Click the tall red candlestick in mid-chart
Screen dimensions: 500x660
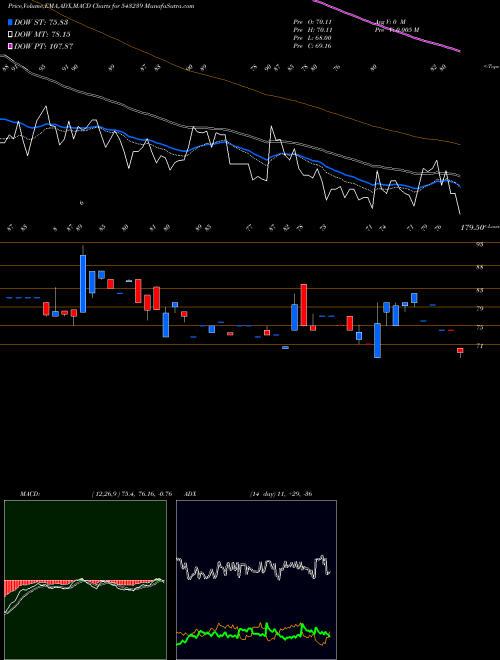coord(303,305)
